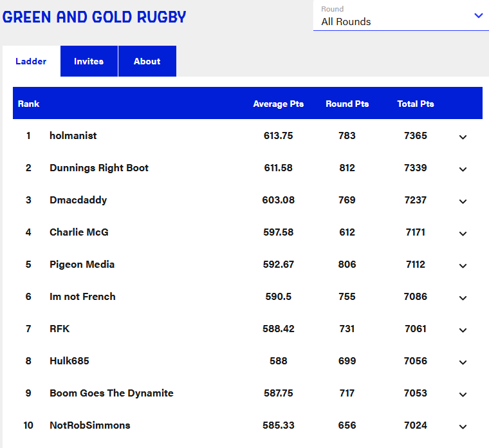
Task: Expand NotRobSimmons row chevron
Action: pos(463,427)
